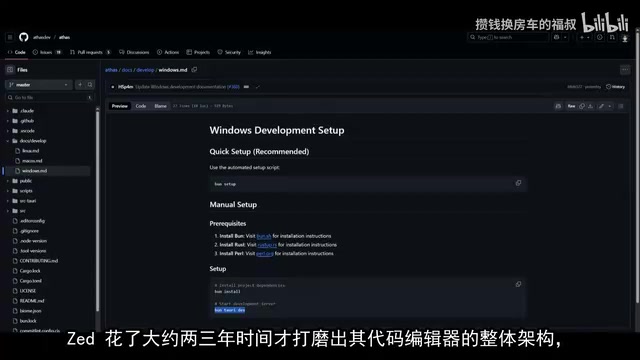Viewport: 640px width, 360px height.
Task: Switch file view to Code
Action: tap(141, 106)
